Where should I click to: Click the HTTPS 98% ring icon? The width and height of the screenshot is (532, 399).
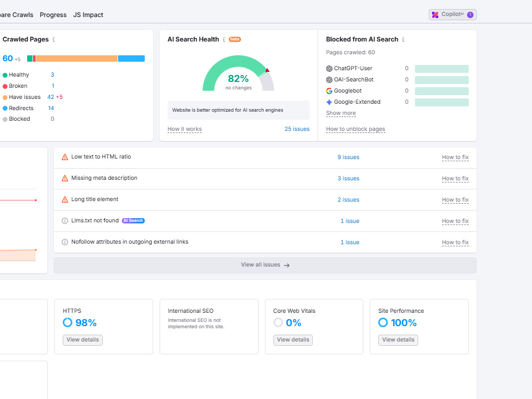tap(68, 322)
